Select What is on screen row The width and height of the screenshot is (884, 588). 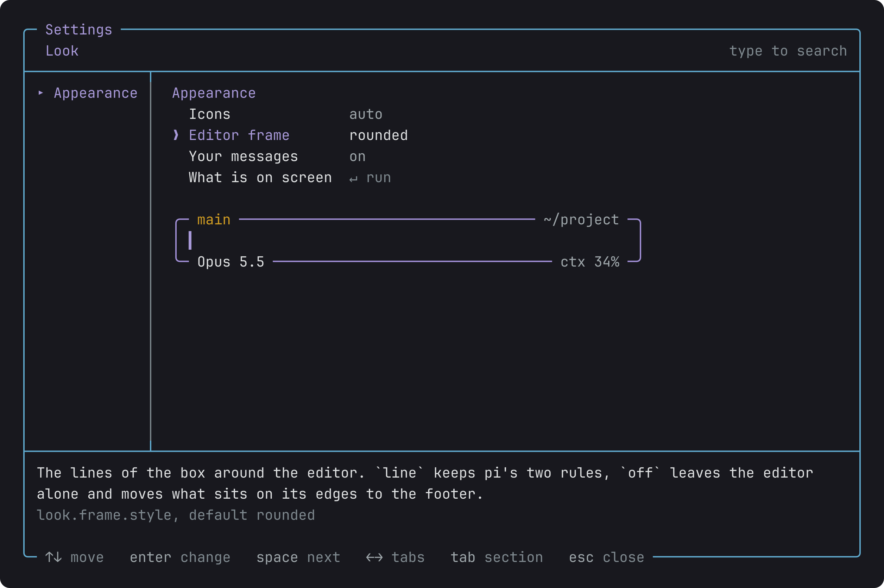(260, 177)
